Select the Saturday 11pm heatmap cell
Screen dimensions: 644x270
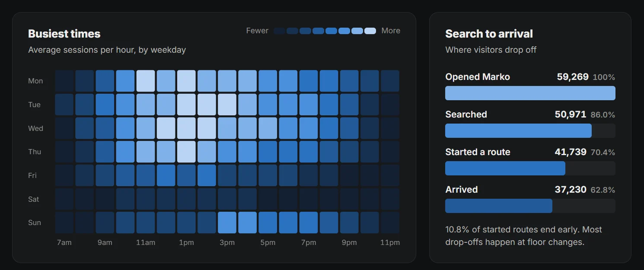[x=390, y=199]
